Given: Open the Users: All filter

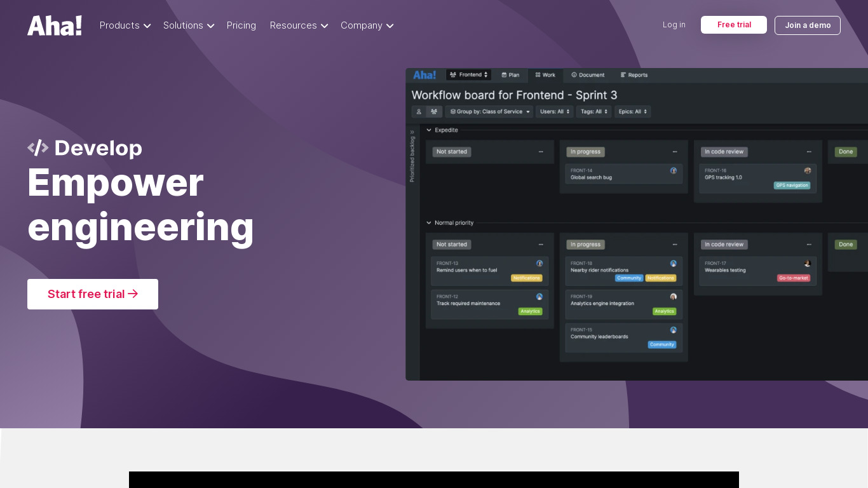Looking at the screenshot, I should (x=554, y=112).
